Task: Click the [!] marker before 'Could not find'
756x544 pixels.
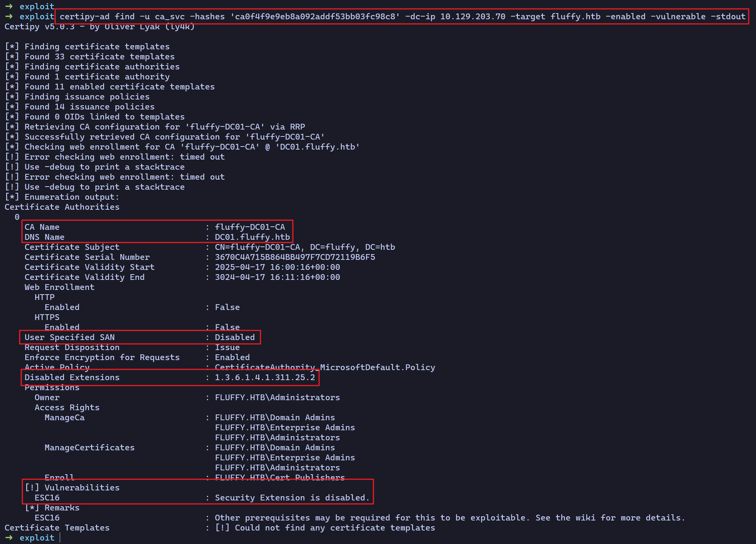Action: tap(222, 527)
